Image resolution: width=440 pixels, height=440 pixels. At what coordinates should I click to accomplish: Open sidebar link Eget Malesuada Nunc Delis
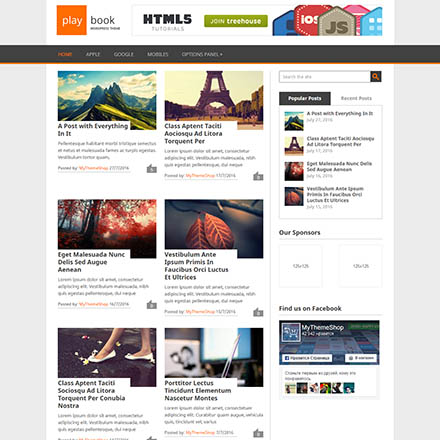tap(339, 166)
